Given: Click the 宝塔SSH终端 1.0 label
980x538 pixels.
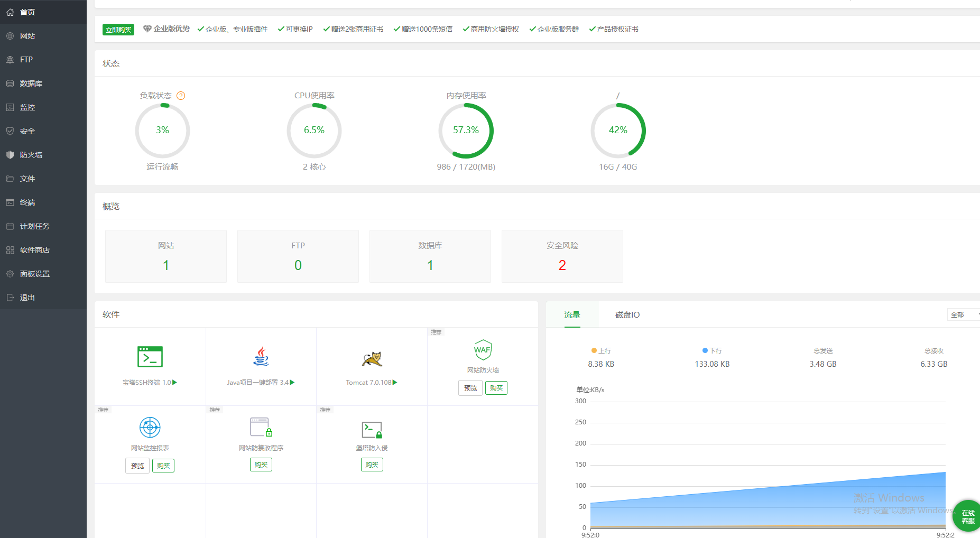Looking at the screenshot, I should click(147, 383).
